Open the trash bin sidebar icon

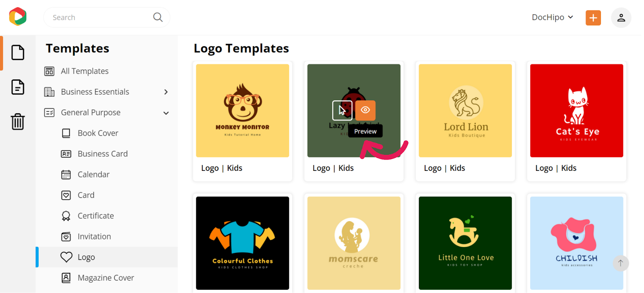18,121
